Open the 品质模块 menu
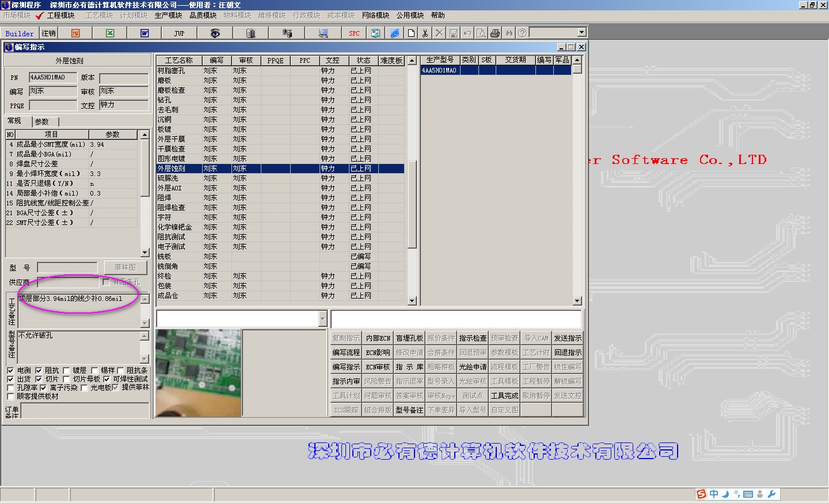The image size is (829, 504). tap(203, 16)
